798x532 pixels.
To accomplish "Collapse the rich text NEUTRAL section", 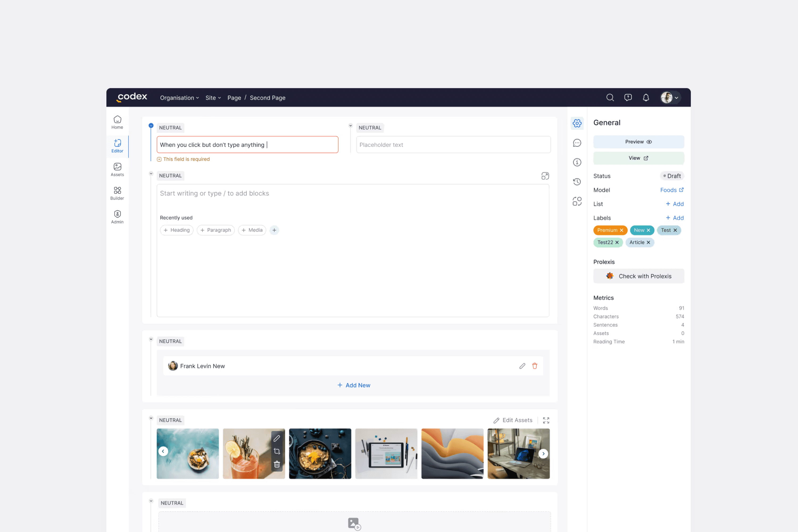I will click(x=151, y=174).
